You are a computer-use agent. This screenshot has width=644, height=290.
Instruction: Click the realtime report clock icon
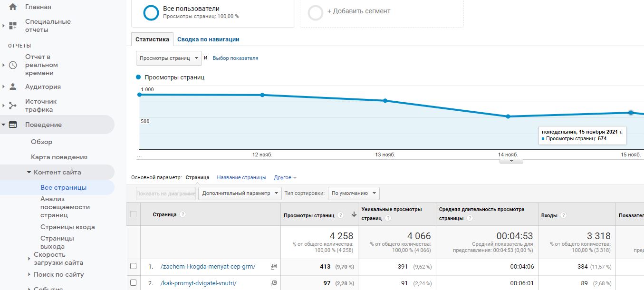(13, 65)
